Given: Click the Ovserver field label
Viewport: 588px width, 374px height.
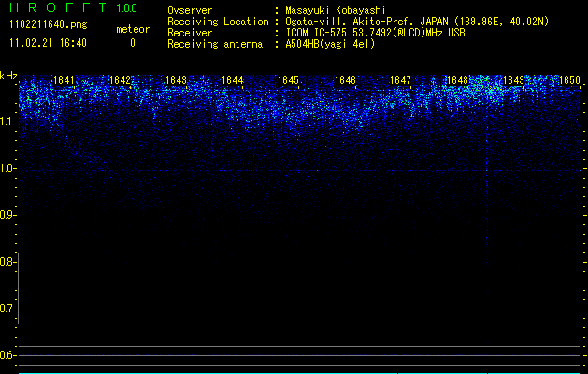Looking at the screenshot, I should coord(190,10).
